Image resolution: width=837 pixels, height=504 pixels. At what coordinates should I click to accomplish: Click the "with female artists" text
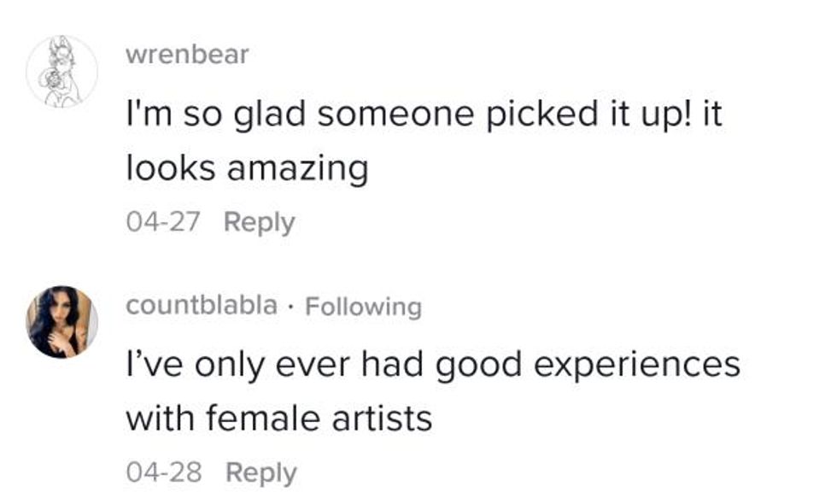point(278,419)
